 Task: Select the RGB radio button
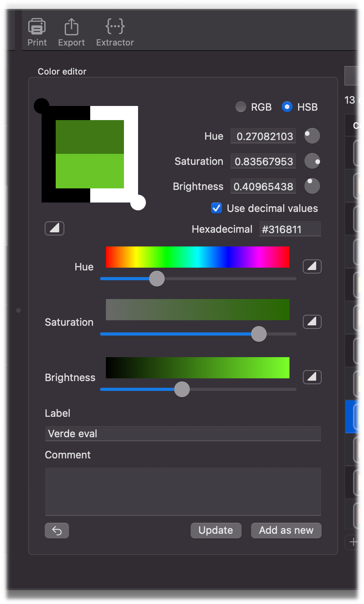(x=241, y=107)
